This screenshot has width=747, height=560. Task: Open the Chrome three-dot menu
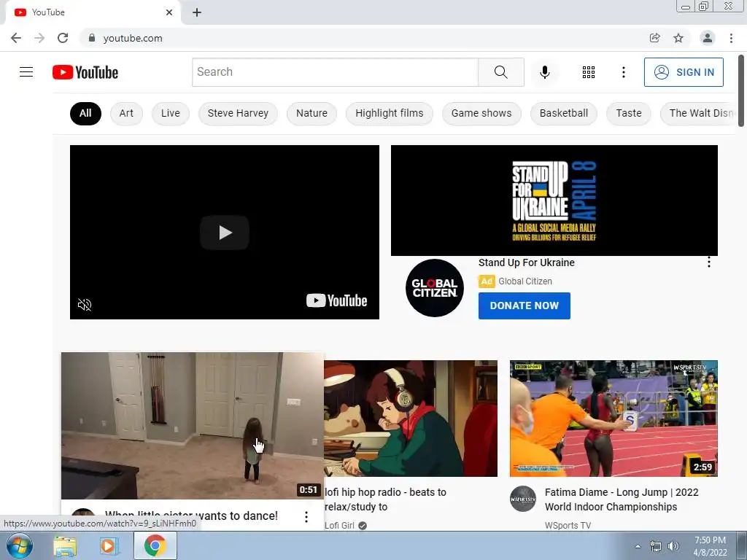731,38
